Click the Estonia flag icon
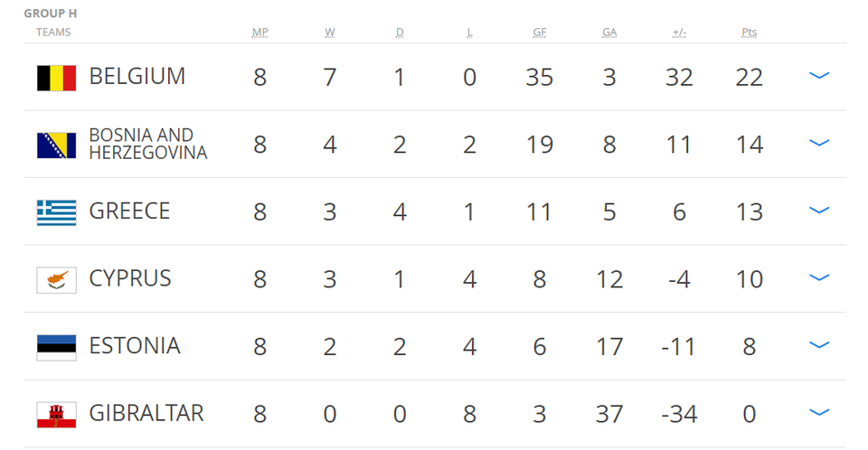868x450 pixels. tap(56, 348)
